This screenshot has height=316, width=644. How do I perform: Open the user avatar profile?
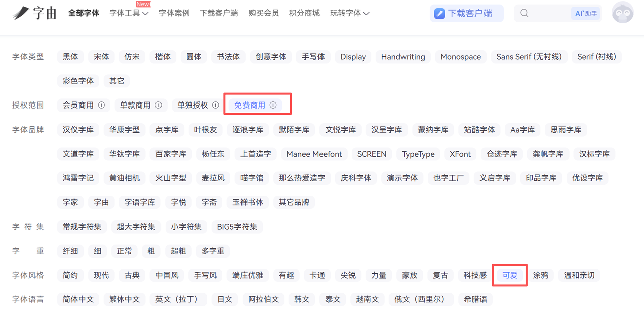[622, 13]
